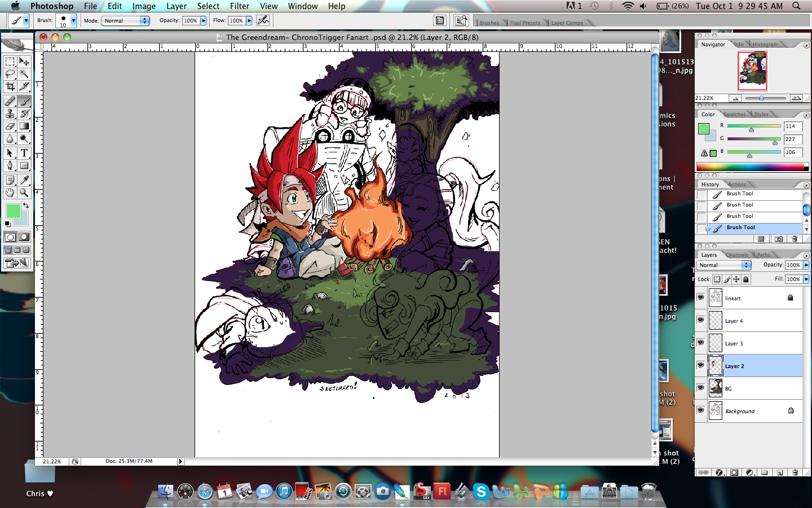The width and height of the screenshot is (812, 508).
Task: Hide the BG layer
Action: click(701, 388)
